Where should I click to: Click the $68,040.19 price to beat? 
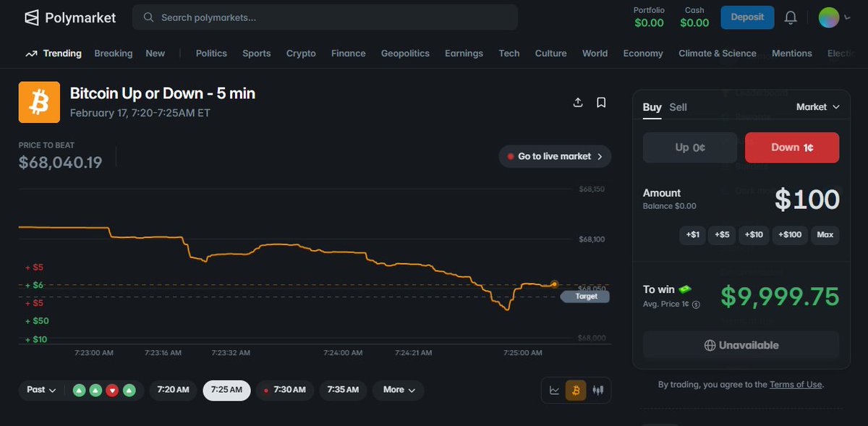pos(61,163)
